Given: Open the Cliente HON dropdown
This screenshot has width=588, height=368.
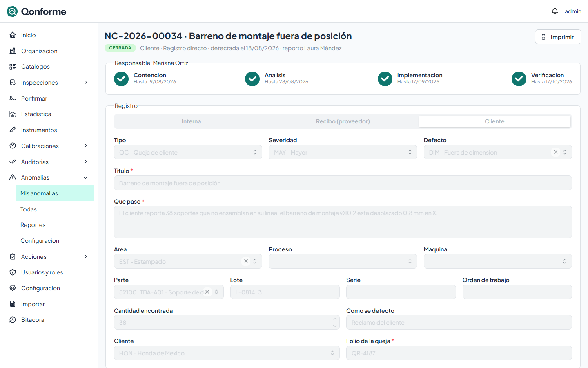Looking at the screenshot, I should [227, 353].
